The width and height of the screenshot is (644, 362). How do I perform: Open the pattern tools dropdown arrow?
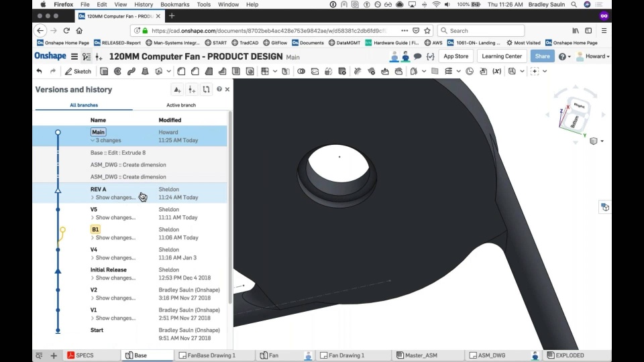coord(275,72)
